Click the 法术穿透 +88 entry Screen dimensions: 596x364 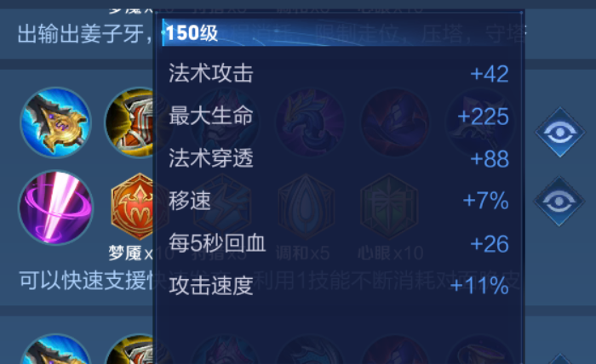tap(339, 158)
